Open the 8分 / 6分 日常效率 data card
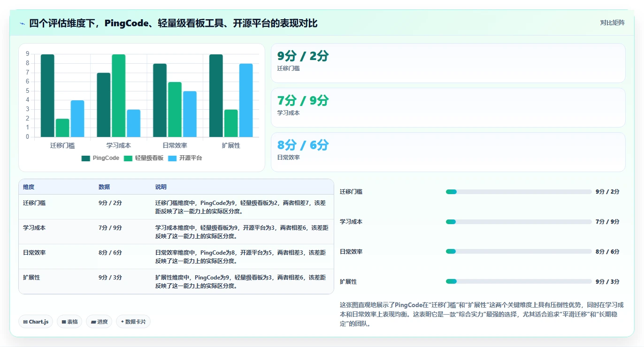 (448, 152)
